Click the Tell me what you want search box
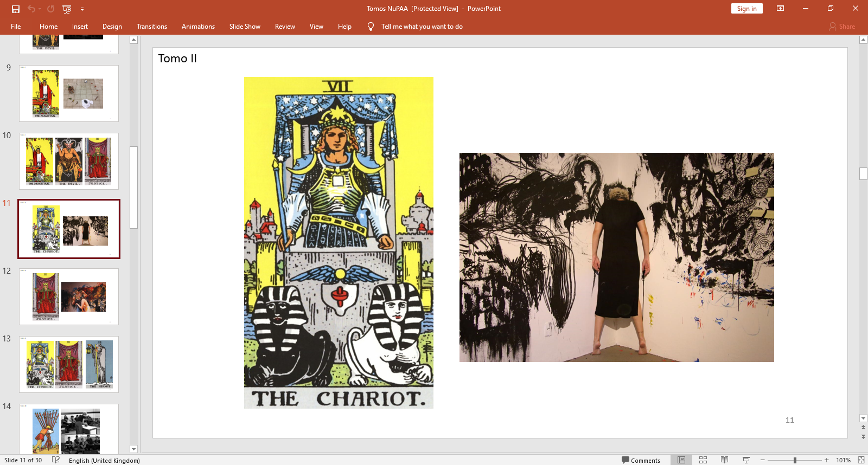868x465 pixels. [422, 27]
